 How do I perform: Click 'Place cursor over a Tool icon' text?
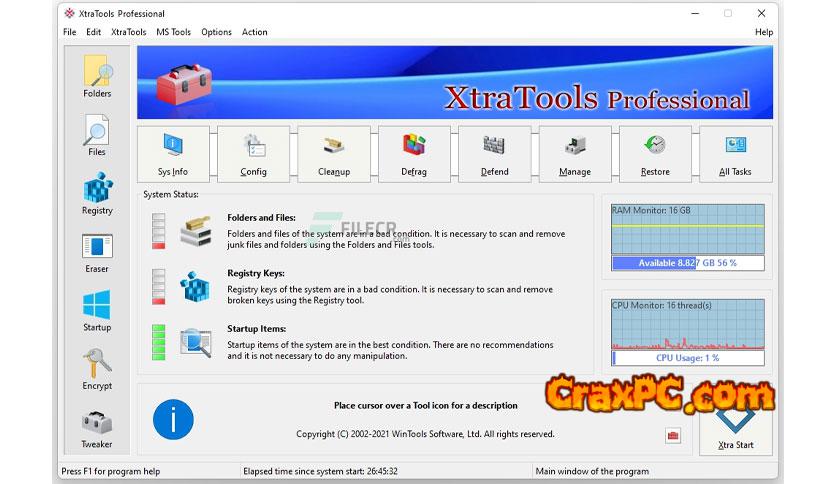point(425,405)
